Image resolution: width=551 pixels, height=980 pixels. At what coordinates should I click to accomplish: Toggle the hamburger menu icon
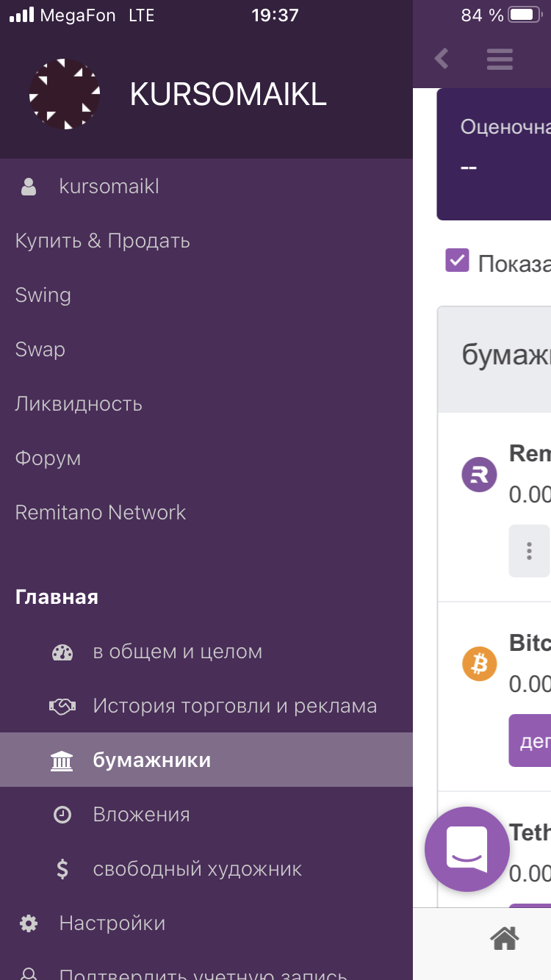pos(500,59)
